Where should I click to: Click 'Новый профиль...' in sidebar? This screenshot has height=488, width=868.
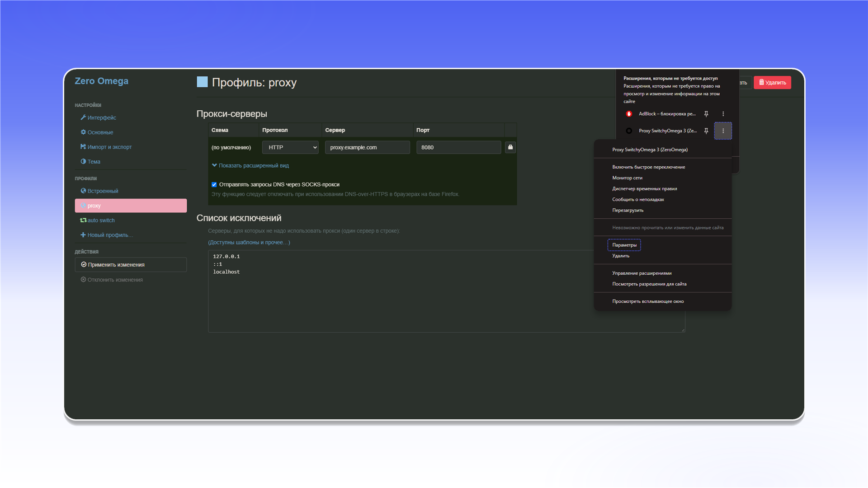107,235
